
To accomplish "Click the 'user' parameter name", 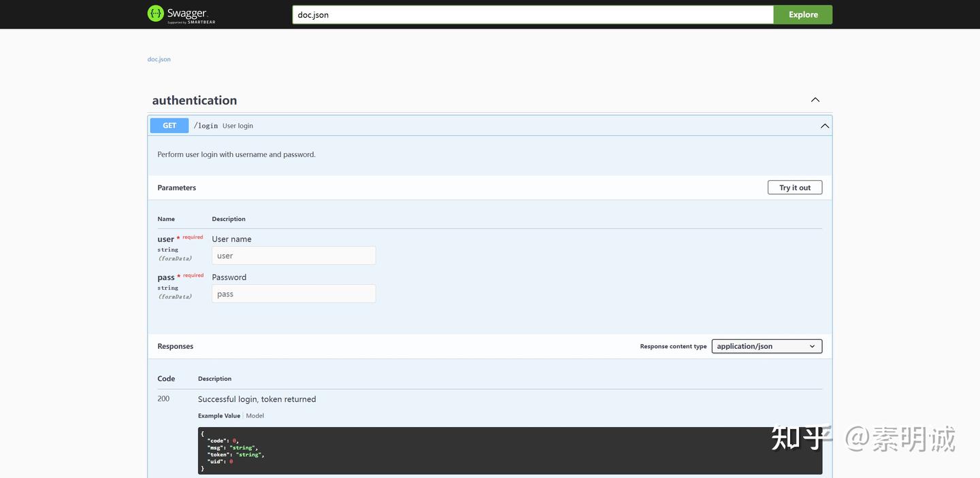I will coord(166,239).
